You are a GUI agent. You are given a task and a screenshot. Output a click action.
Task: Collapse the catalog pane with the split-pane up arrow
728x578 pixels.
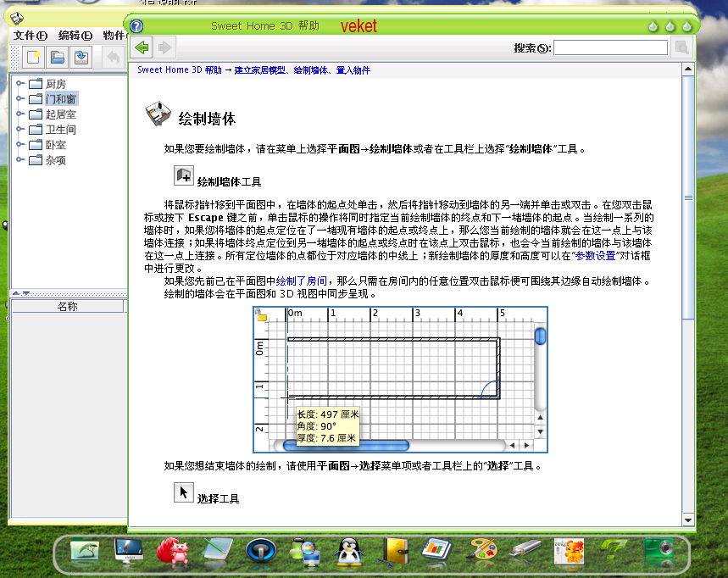[16, 293]
